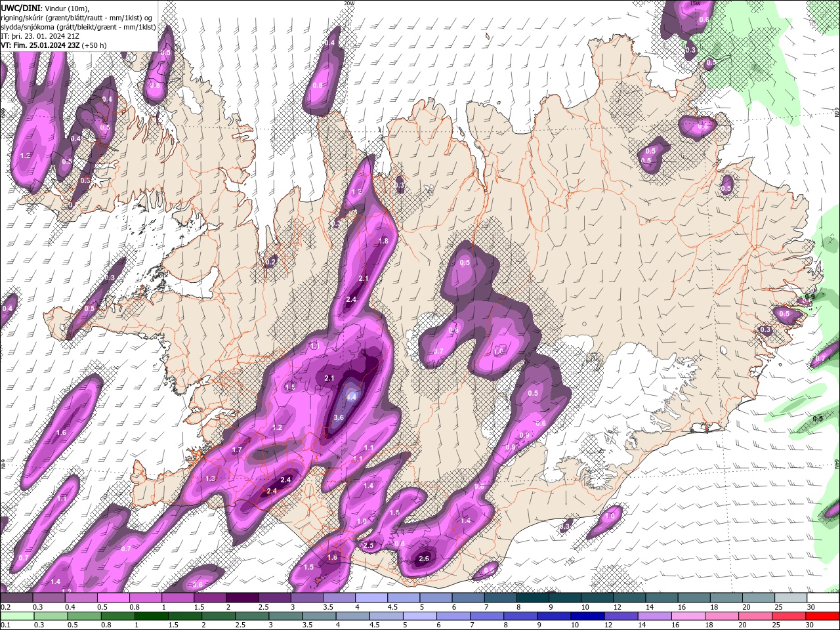
Task: Click the 4.4 snowfall maximum value on map
Action: (x=351, y=397)
